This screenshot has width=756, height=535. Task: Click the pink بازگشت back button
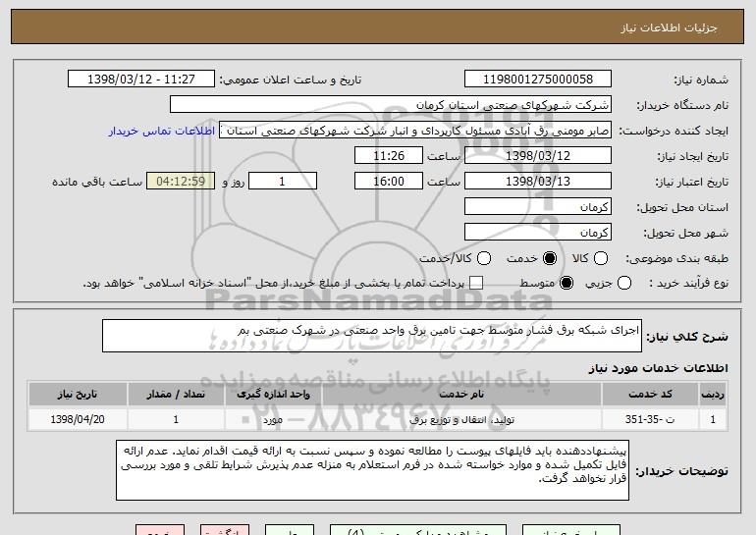click(225, 530)
